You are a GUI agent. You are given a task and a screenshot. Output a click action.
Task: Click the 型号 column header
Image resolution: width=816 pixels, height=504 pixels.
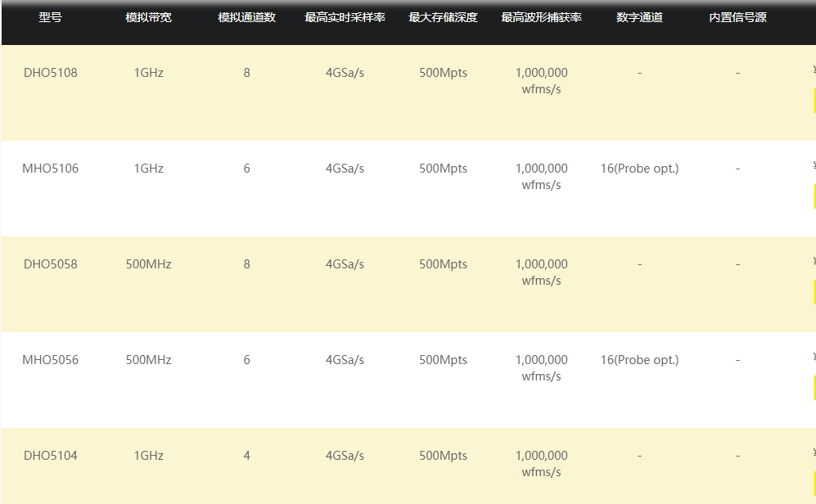click(51, 17)
